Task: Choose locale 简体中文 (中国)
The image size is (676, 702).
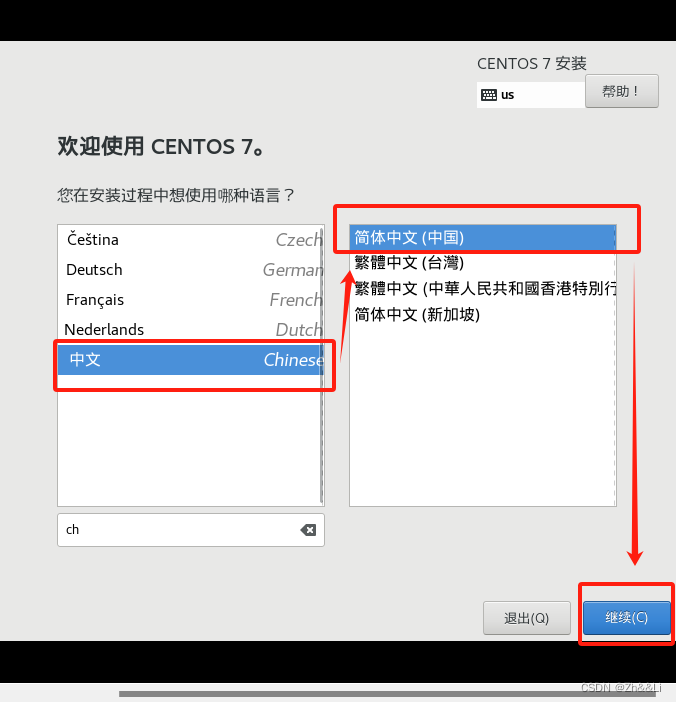Action: (482, 237)
